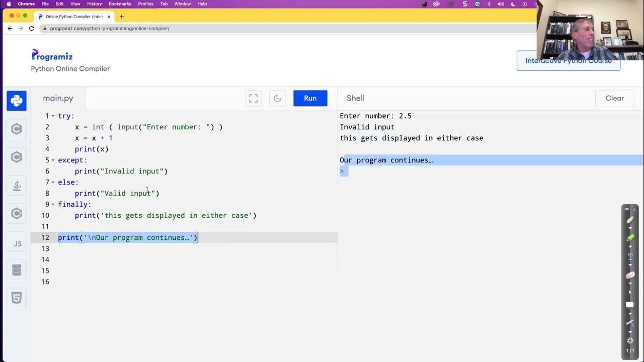644x362 pixels.
Task: Switch to the Python language sidebar icon
Action: 17,101
